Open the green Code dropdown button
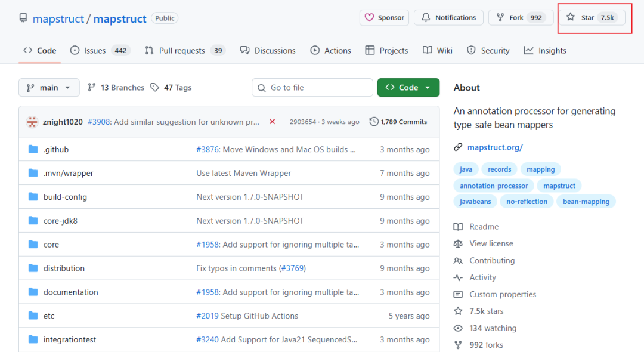This screenshot has height=352, width=644. click(408, 88)
